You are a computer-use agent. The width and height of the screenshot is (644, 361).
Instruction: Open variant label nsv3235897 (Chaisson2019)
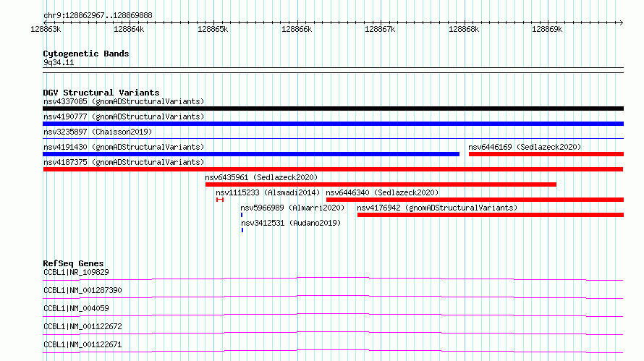tap(98, 132)
